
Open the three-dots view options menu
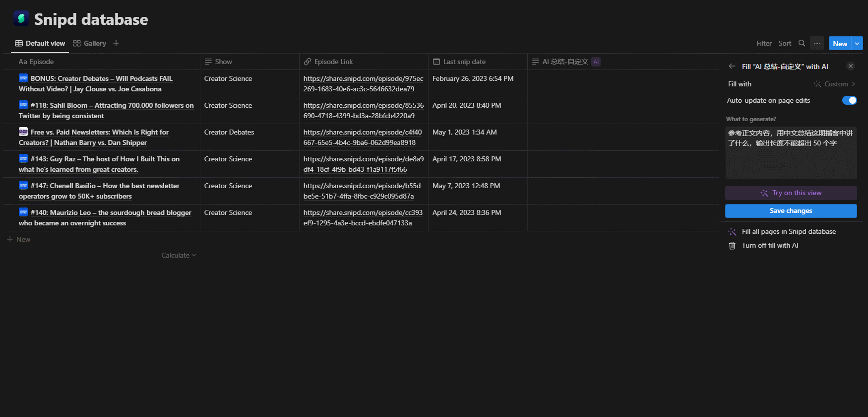click(x=817, y=43)
